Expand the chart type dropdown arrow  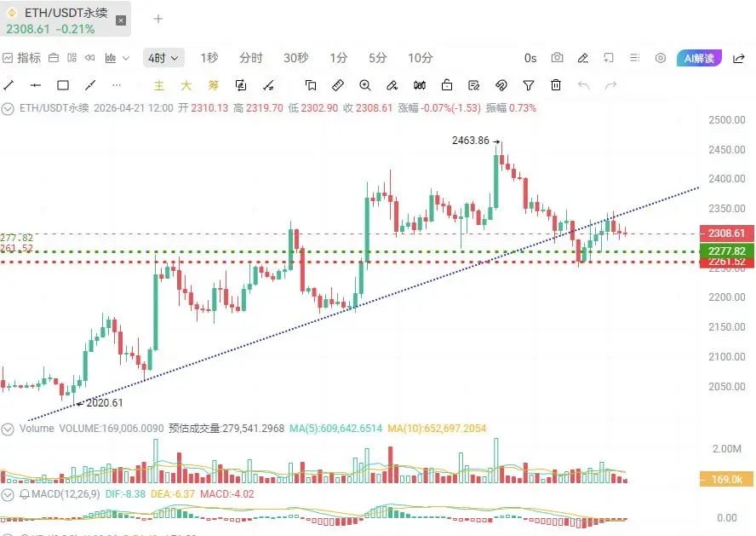pos(126,59)
